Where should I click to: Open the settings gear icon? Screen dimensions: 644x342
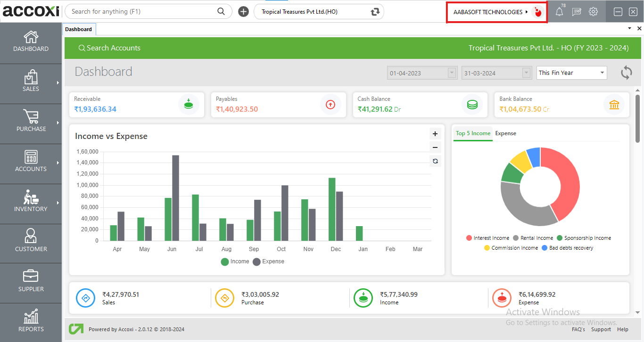pyautogui.click(x=593, y=12)
